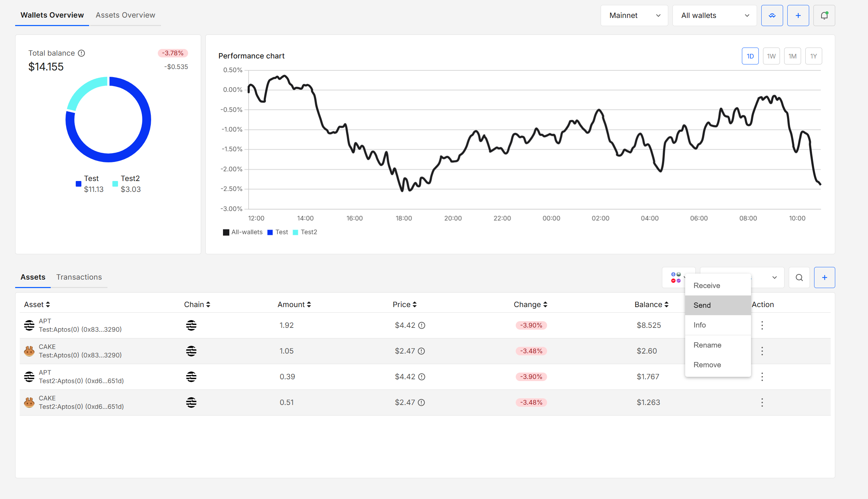Image resolution: width=868 pixels, height=499 pixels.
Task: Sort table by the Balance column
Action: point(651,305)
